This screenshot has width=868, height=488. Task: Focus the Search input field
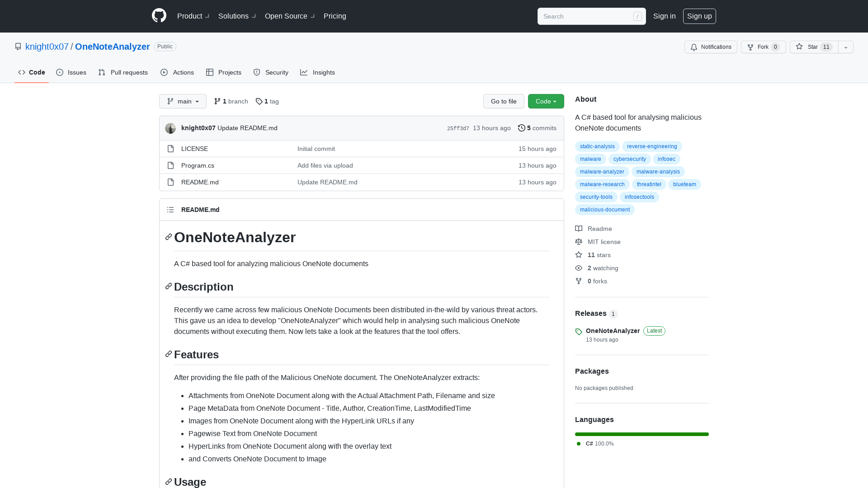tap(591, 16)
